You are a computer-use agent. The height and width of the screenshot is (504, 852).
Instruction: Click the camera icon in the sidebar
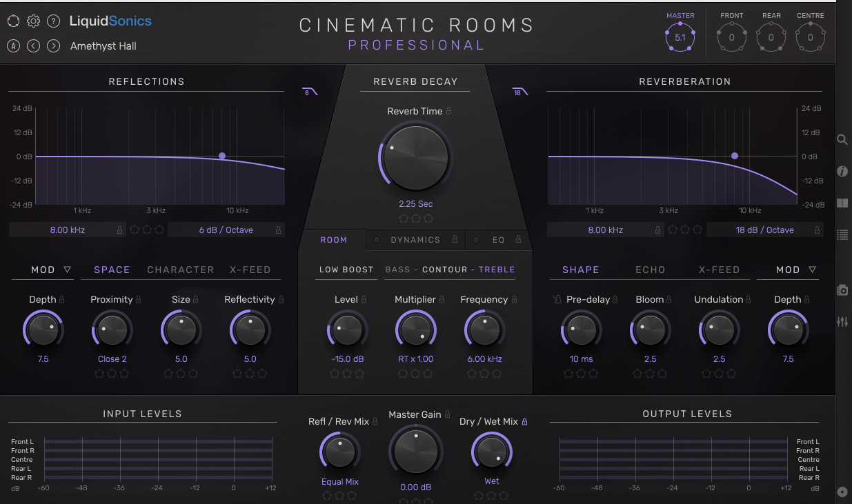(x=842, y=290)
